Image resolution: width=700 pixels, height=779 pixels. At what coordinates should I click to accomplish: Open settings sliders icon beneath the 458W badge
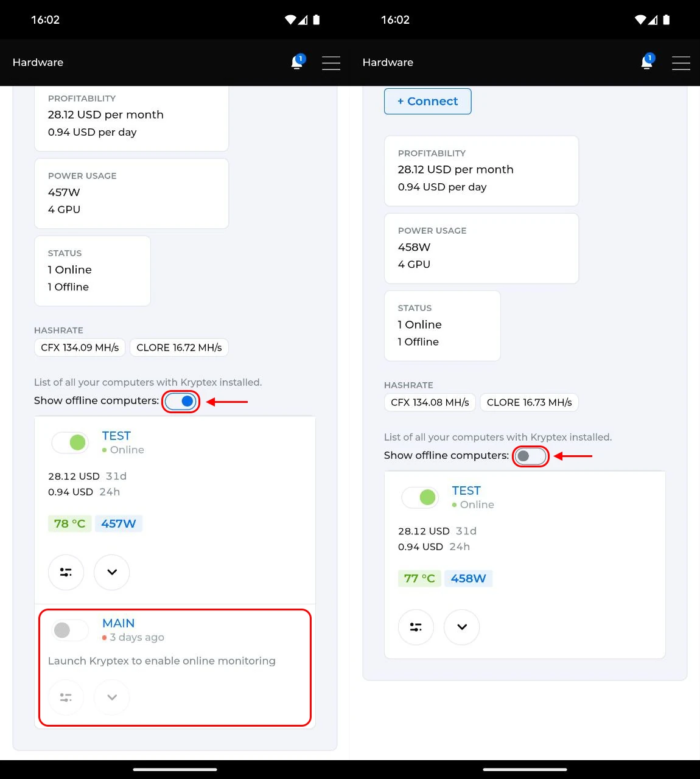point(416,627)
